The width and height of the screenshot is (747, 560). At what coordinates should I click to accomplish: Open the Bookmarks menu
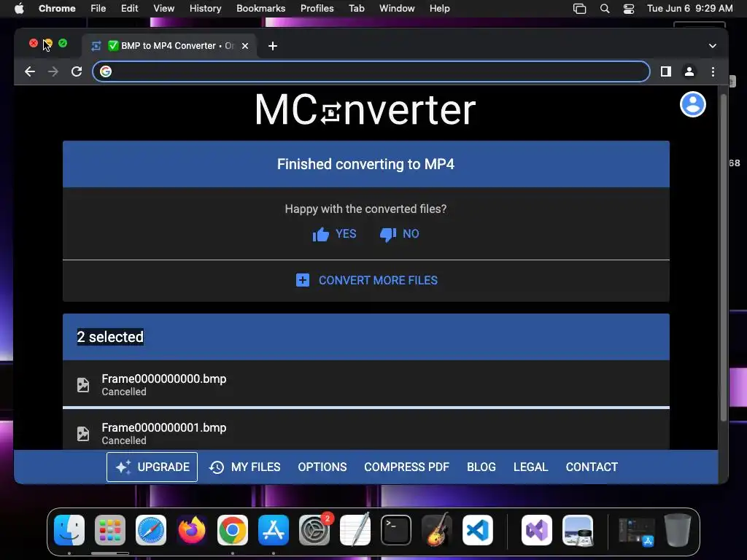(260, 9)
